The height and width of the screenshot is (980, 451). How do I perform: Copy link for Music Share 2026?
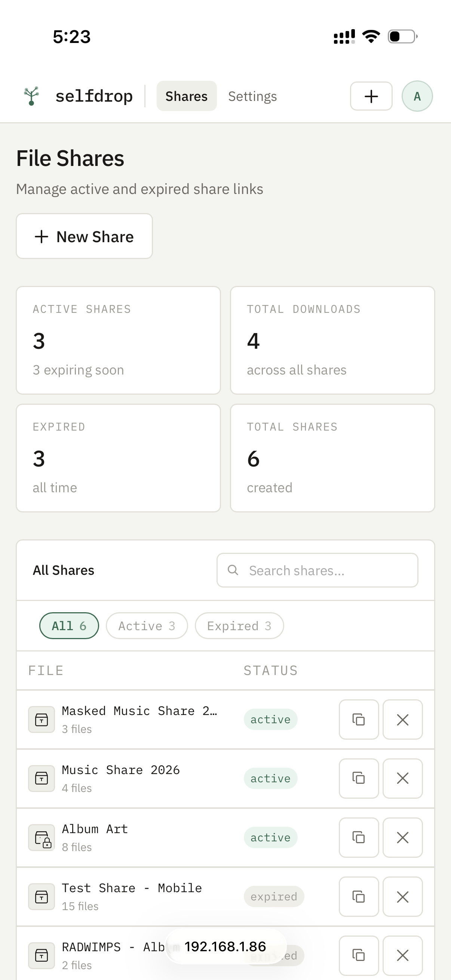359,779
